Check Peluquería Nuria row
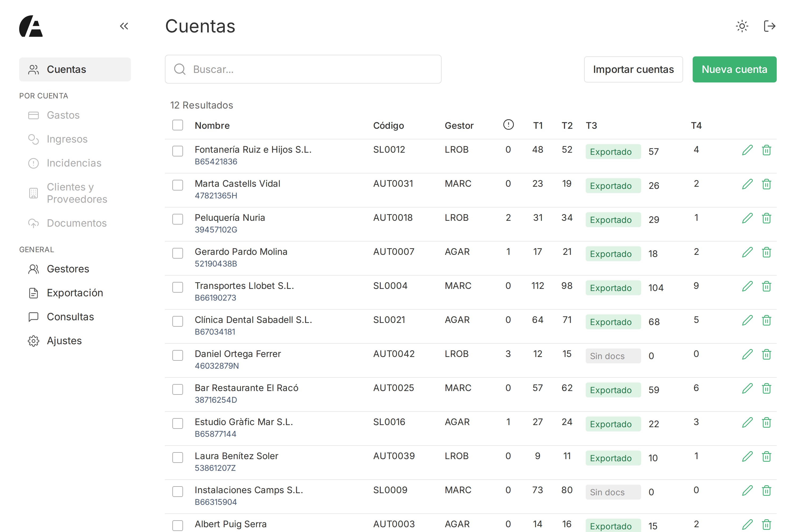The width and height of the screenshot is (798, 532). point(177,219)
